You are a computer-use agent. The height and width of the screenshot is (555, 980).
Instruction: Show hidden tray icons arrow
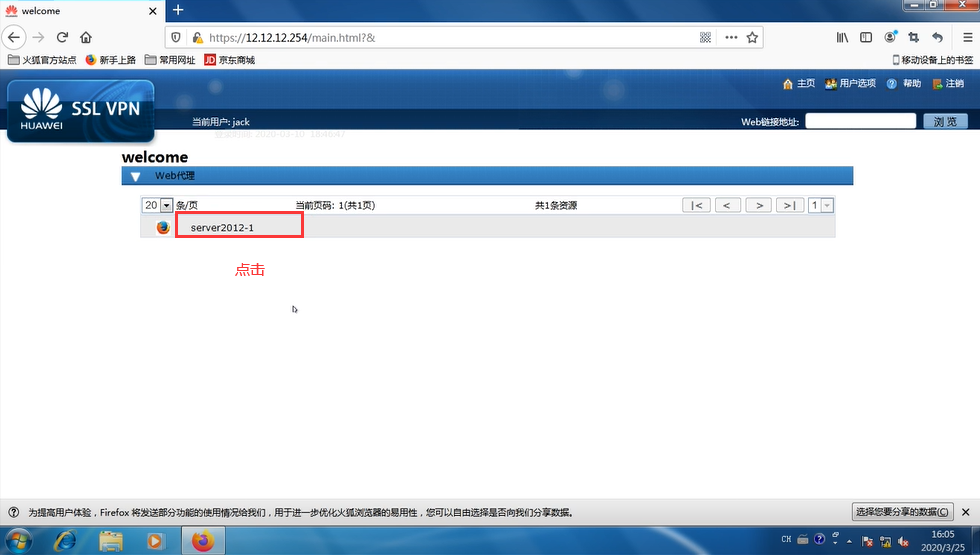(849, 541)
